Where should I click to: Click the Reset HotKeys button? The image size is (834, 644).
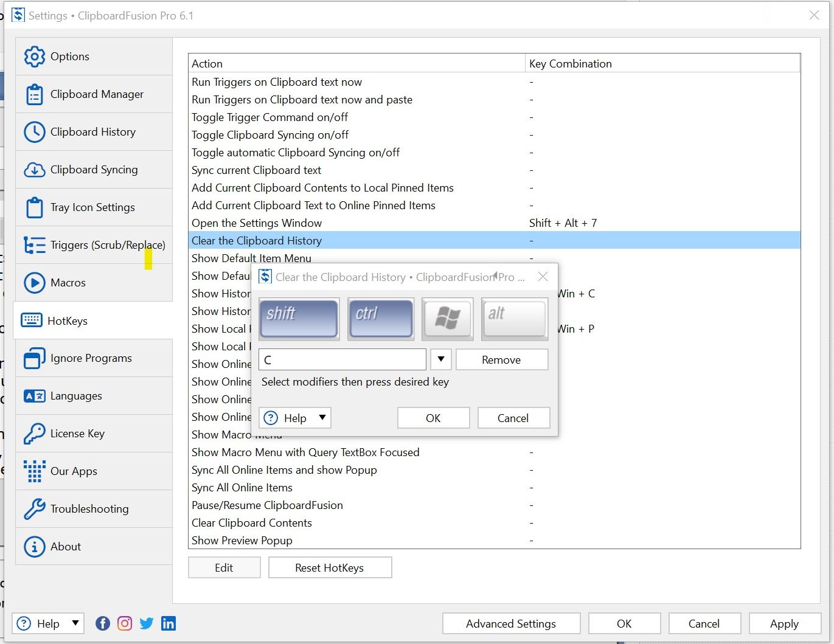pos(330,567)
